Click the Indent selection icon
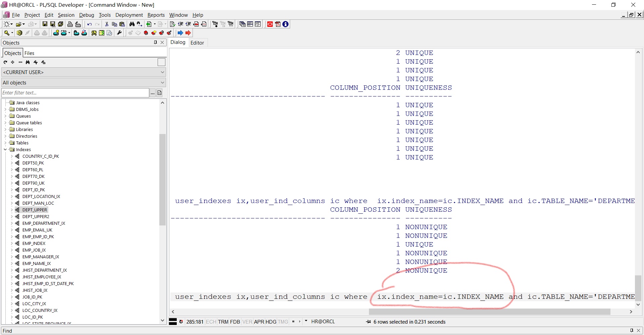 180,24
